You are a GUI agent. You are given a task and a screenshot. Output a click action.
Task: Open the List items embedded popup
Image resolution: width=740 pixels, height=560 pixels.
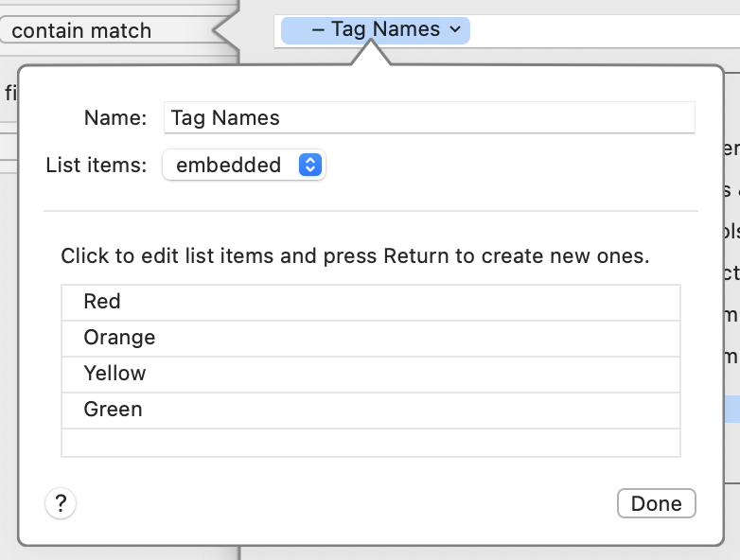[x=243, y=165]
